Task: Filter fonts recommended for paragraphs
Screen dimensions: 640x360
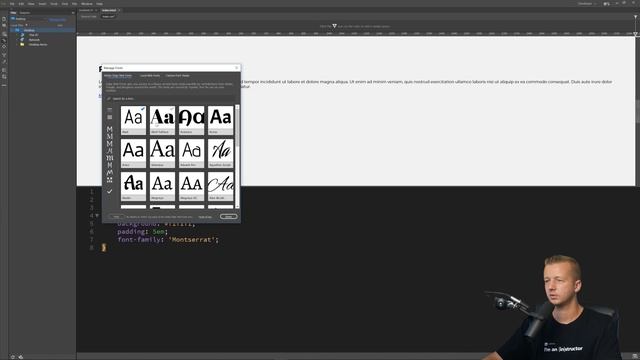Action: point(109,117)
